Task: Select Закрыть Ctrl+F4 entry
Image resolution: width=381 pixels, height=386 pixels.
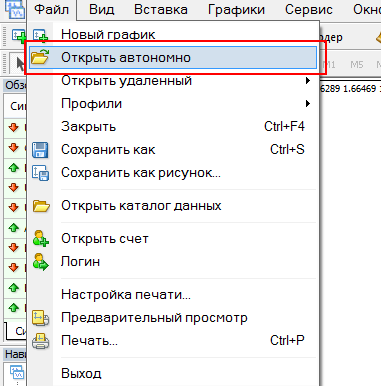Action: 173,127
